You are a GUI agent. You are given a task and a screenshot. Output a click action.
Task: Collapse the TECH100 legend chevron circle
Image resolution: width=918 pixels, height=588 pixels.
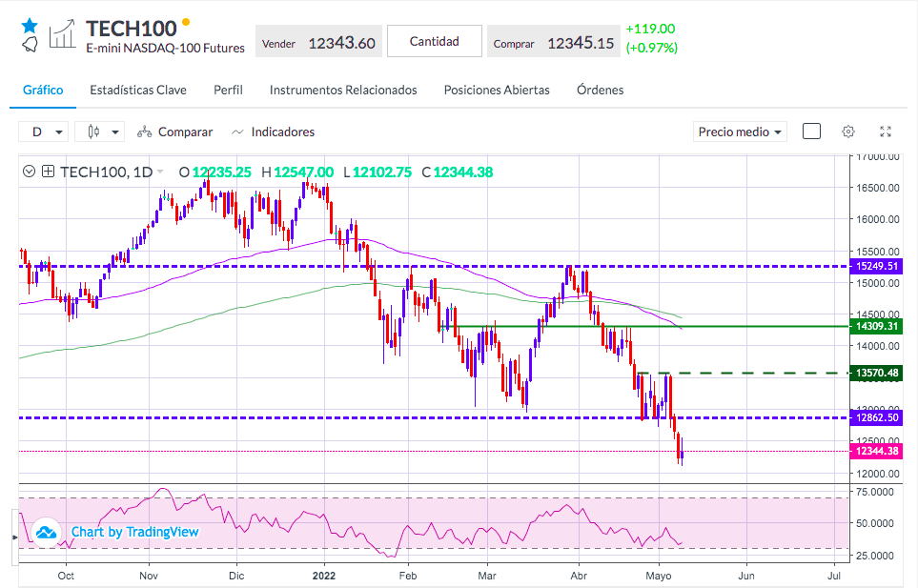coord(30,172)
